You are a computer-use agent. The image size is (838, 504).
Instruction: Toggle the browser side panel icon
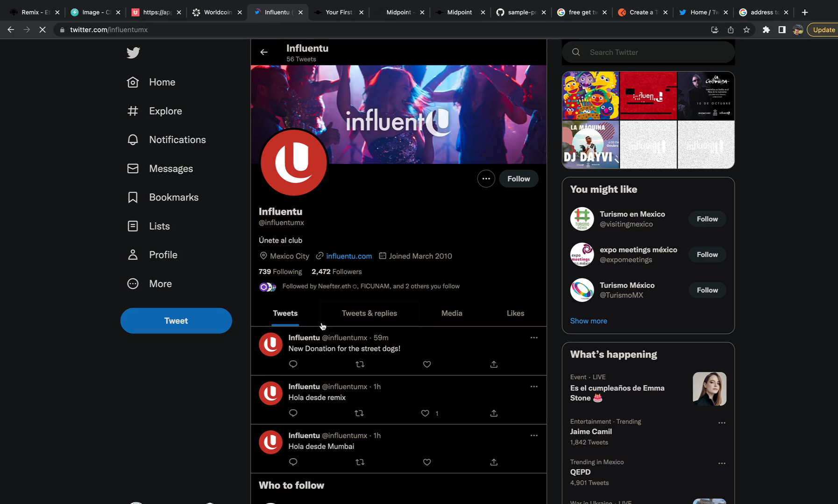(x=782, y=30)
